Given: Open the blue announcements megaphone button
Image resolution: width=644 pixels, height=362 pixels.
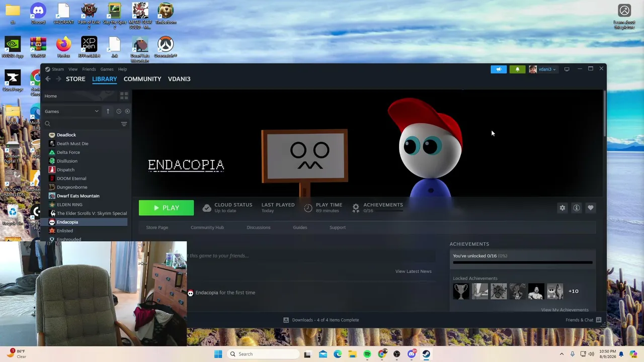Looking at the screenshot, I should [x=499, y=69].
